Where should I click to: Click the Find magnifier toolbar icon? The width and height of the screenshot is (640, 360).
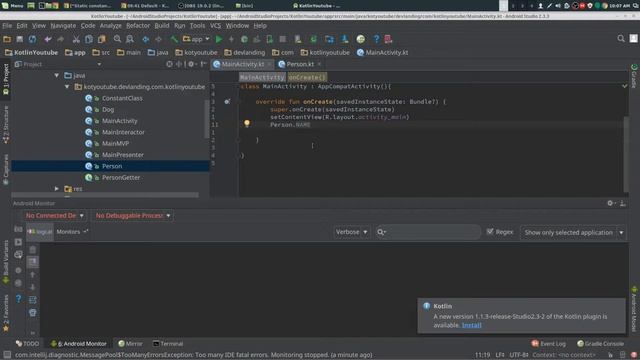[117, 39]
